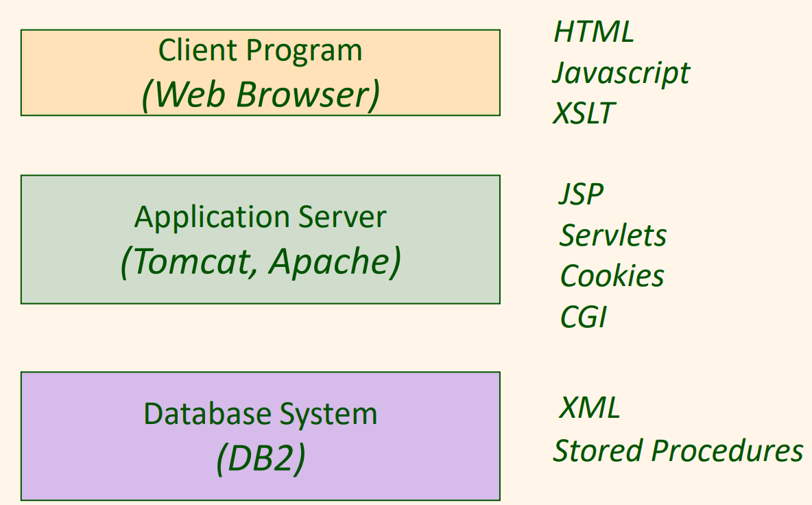Select the Application Server (Tomcat, Apache) box
The image size is (812, 505).
click(261, 239)
